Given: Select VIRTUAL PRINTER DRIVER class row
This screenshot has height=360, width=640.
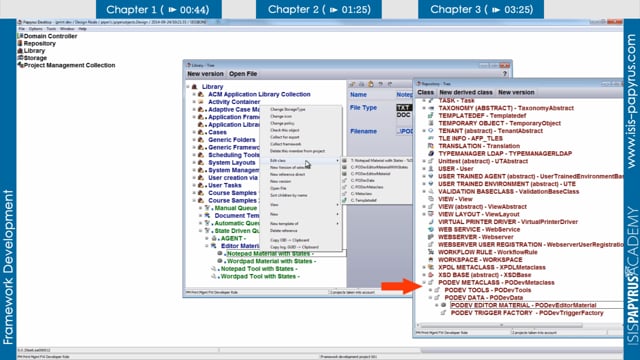Looking at the screenshot, I should (x=508, y=222).
